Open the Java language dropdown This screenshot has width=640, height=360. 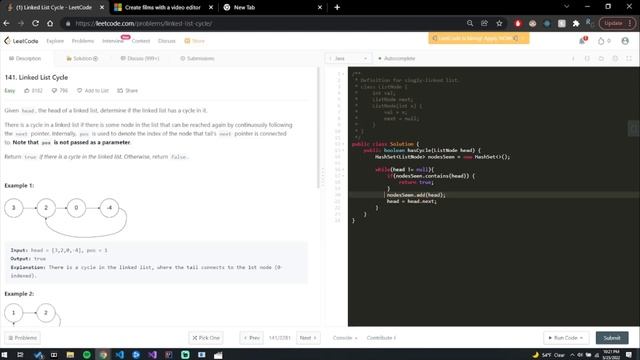[x=348, y=58]
